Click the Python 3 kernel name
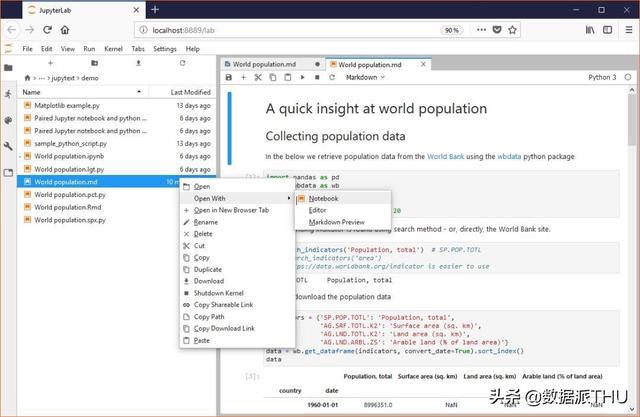Screen dimensions: 640x417 (x=602, y=77)
